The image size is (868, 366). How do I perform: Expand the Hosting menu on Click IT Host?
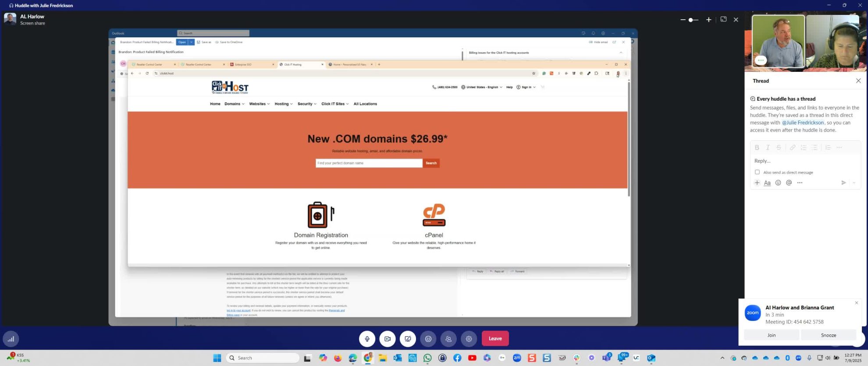coord(284,104)
